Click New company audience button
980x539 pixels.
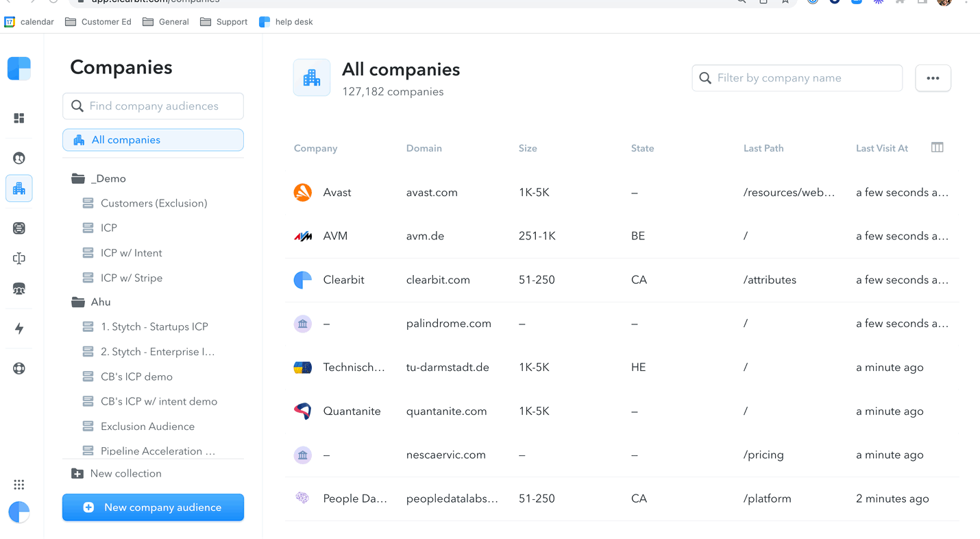click(x=153, y=507)
